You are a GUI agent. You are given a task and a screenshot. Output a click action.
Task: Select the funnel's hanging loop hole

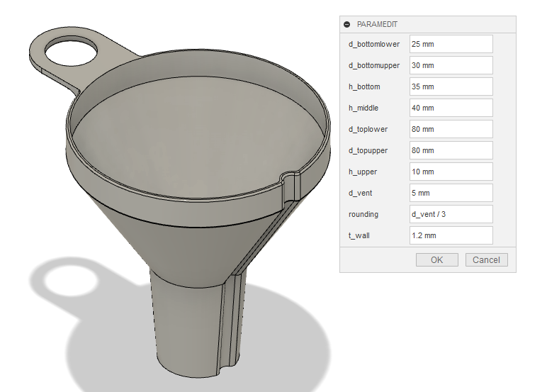pyautogui.click(x=71, y=52)
